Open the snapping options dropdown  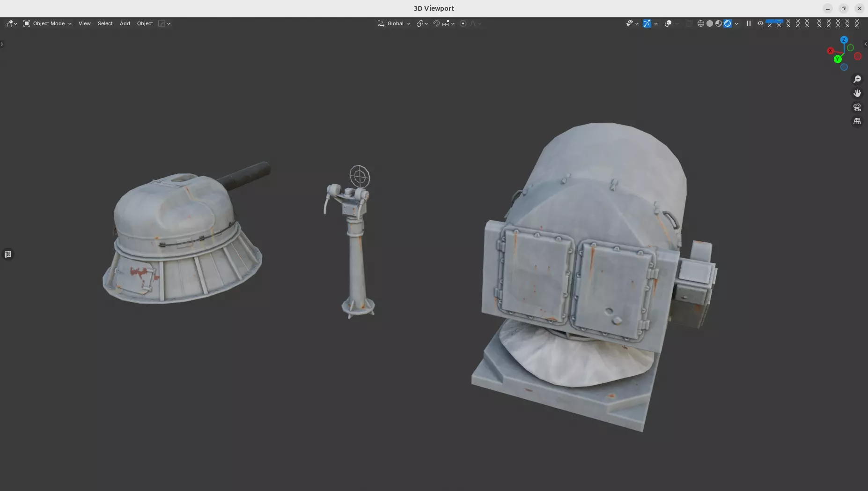tap(448, 23)
